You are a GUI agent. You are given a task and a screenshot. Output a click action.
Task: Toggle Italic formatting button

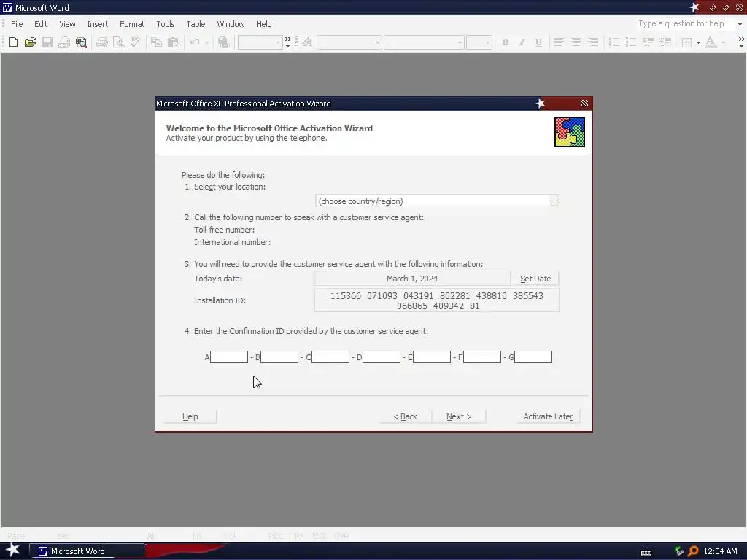coord(522,42)
